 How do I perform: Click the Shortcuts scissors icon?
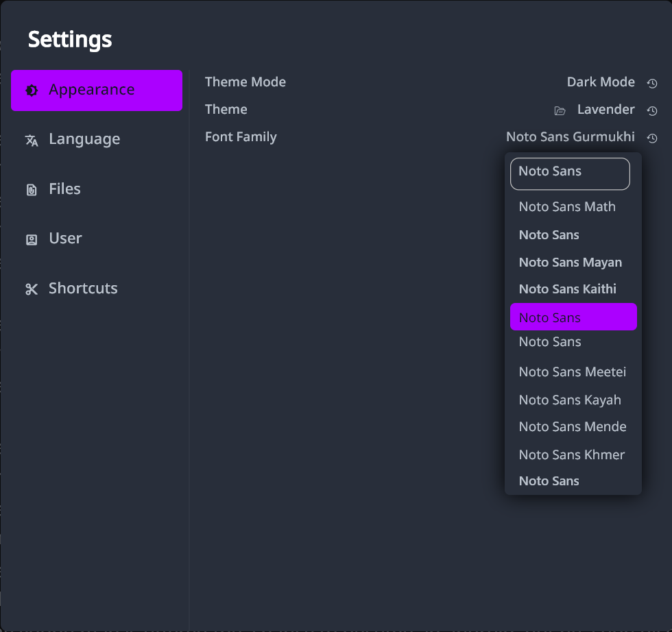point(32,289)
